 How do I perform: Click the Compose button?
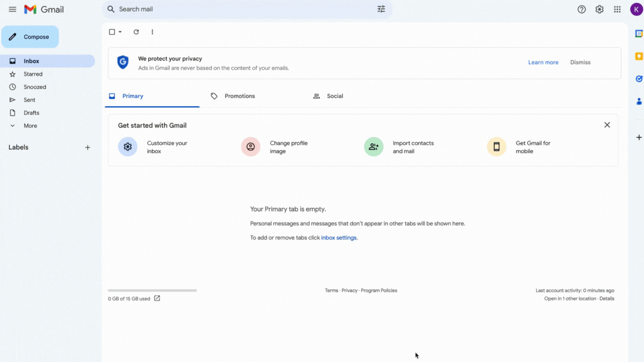pos(30,37)
